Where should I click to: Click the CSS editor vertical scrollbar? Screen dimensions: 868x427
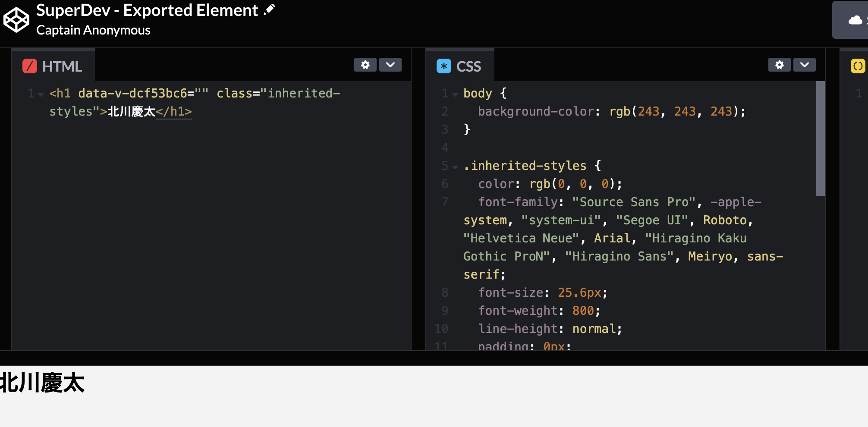coord(821,139)
